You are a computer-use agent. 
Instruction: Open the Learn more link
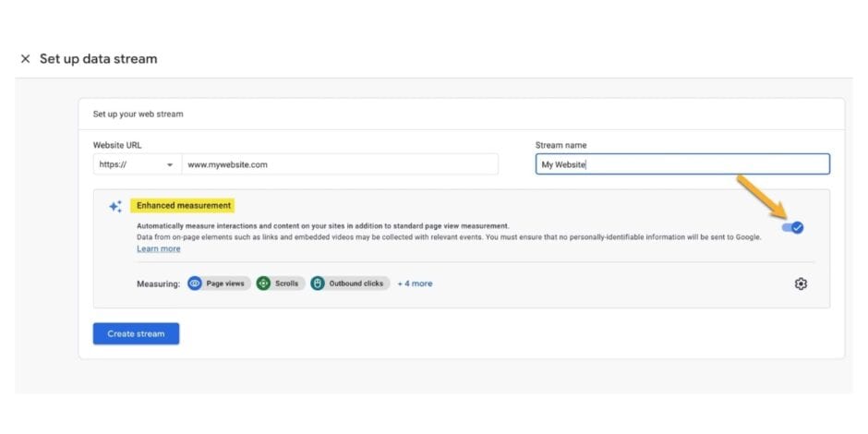(159, 248)
